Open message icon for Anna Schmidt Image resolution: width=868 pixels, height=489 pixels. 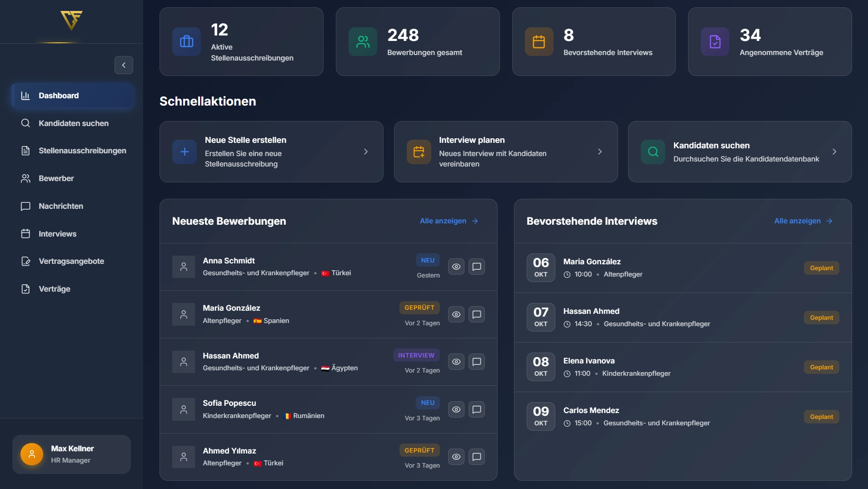point(476,267)
